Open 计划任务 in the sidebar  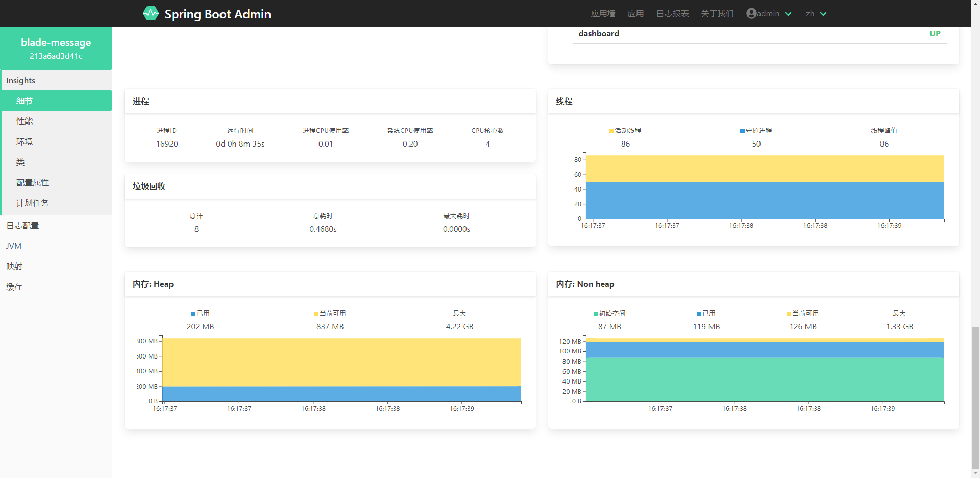[x=33, y=203]
